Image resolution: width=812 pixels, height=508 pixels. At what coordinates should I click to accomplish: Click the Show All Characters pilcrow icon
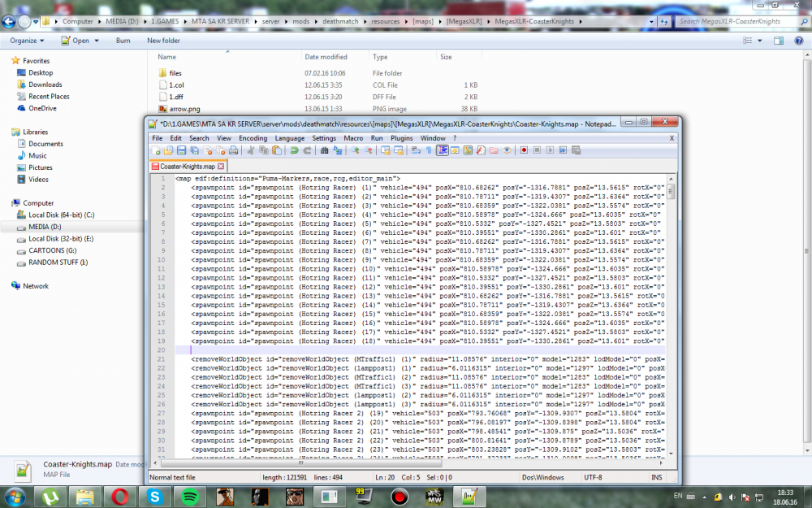(429, 150)
